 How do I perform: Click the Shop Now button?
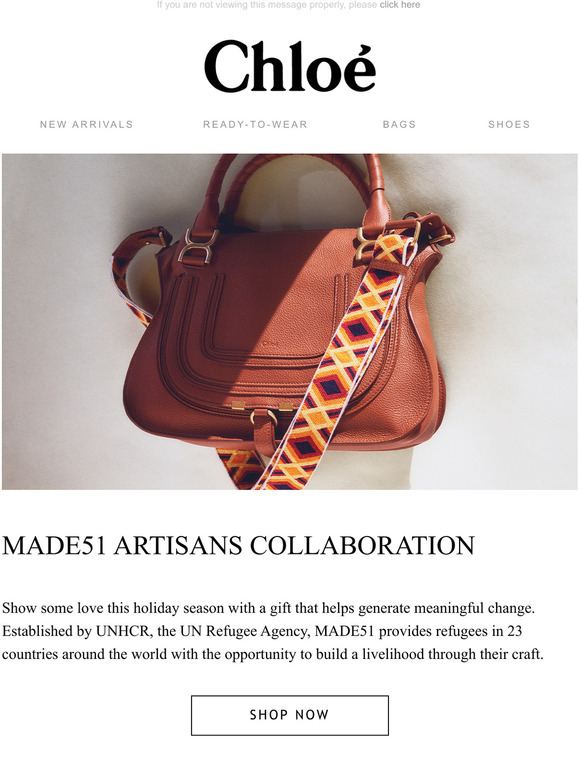290,715
